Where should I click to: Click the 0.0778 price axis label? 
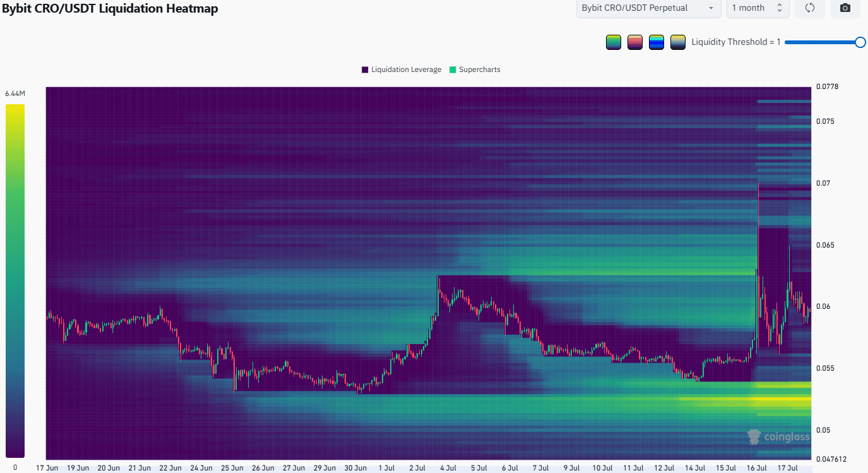click(826, 87)
